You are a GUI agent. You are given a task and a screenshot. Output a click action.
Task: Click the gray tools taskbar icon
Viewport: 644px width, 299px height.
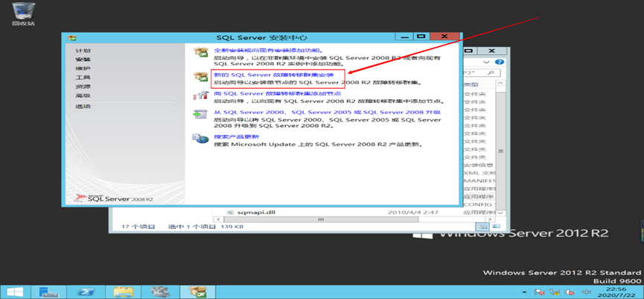161,292
